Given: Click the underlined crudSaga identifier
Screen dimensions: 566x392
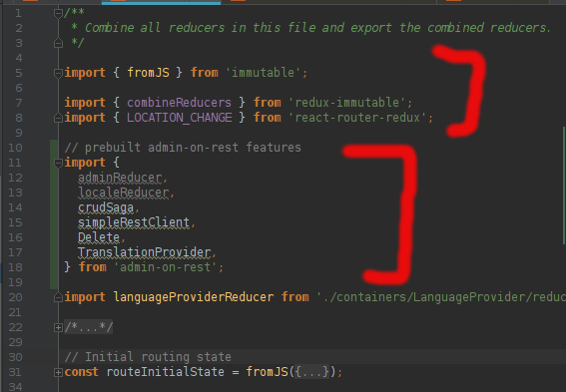Looking at the screenshot, I should [x=106, y=207].
